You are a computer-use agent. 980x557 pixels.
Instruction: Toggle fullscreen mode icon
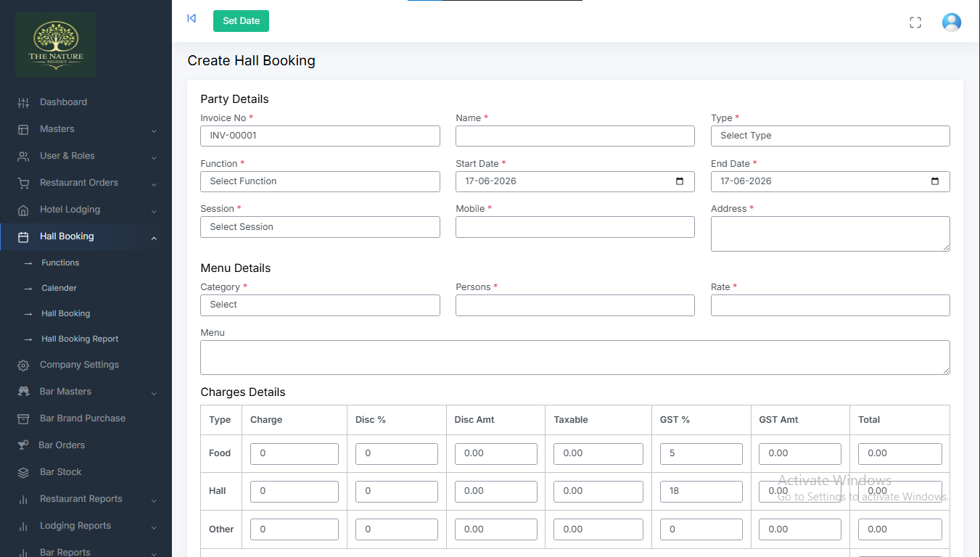coord(915,22)
